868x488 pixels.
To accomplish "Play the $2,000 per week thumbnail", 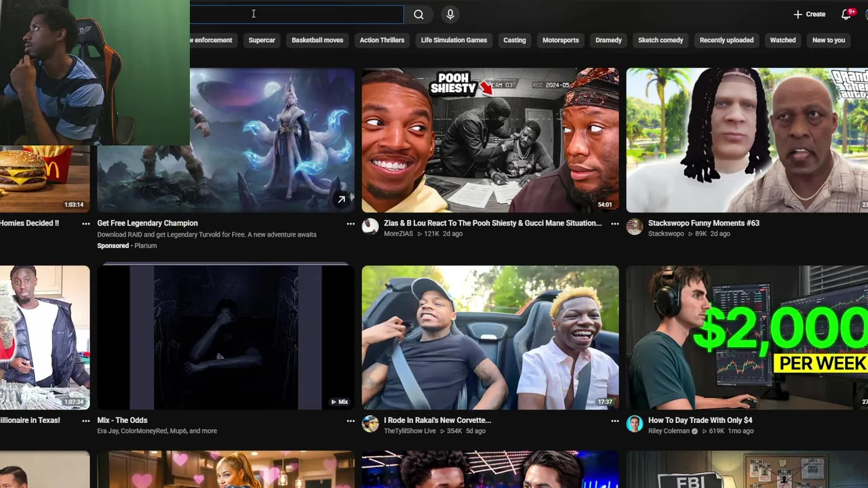I will click(x=747, y=338).
